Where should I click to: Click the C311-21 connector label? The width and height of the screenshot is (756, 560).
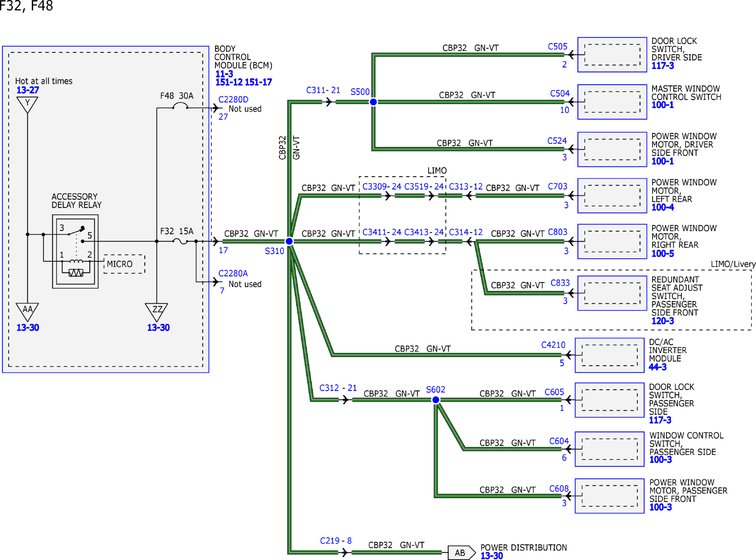point(323,90)
